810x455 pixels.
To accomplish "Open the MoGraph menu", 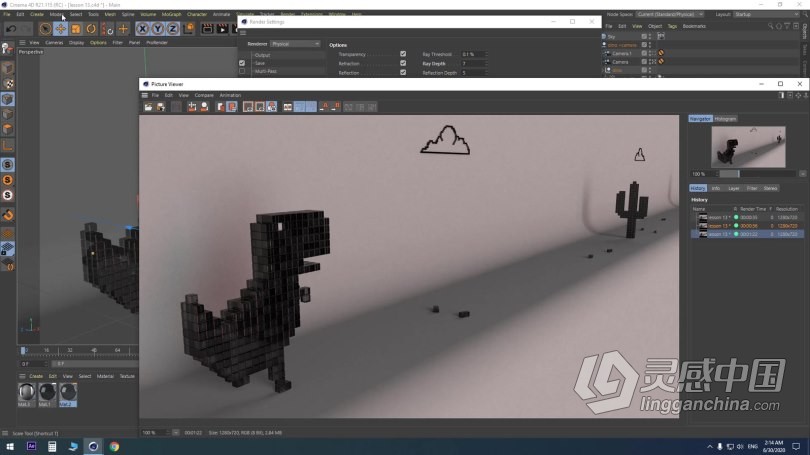I will click(172, 14).
